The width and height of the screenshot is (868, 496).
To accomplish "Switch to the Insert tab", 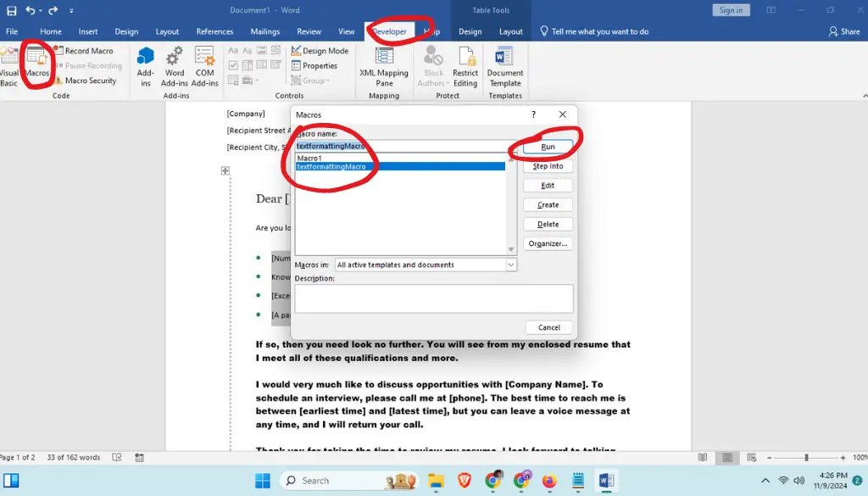I will [x=88, y=31].
